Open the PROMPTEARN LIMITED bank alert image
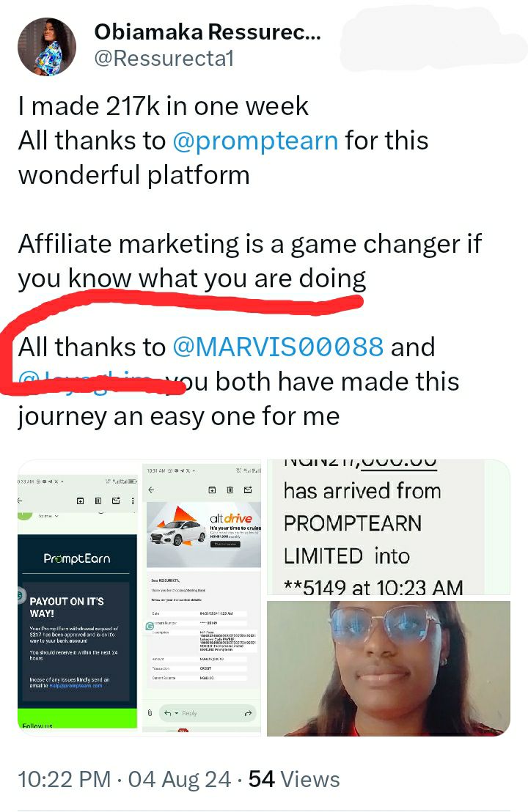528x812 pixels. [389, 527]
